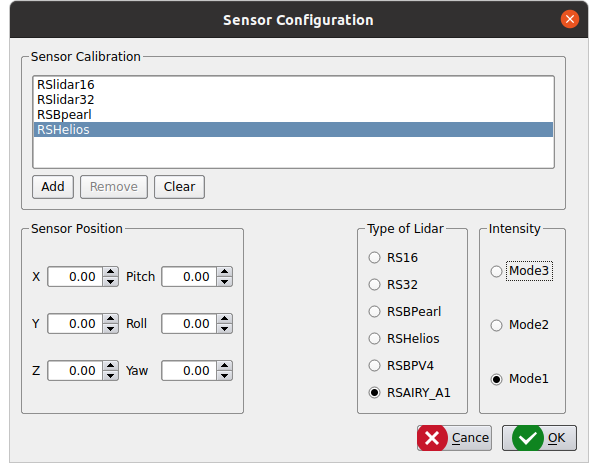This screenshot has height=472, width=598.
Task: Click the green checkmark OK button
Action: point(539,438)
